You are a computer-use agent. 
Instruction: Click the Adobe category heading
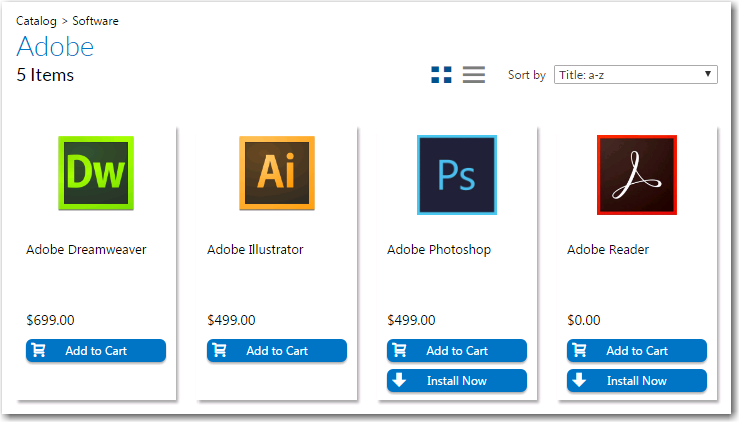tap(55, 47)
